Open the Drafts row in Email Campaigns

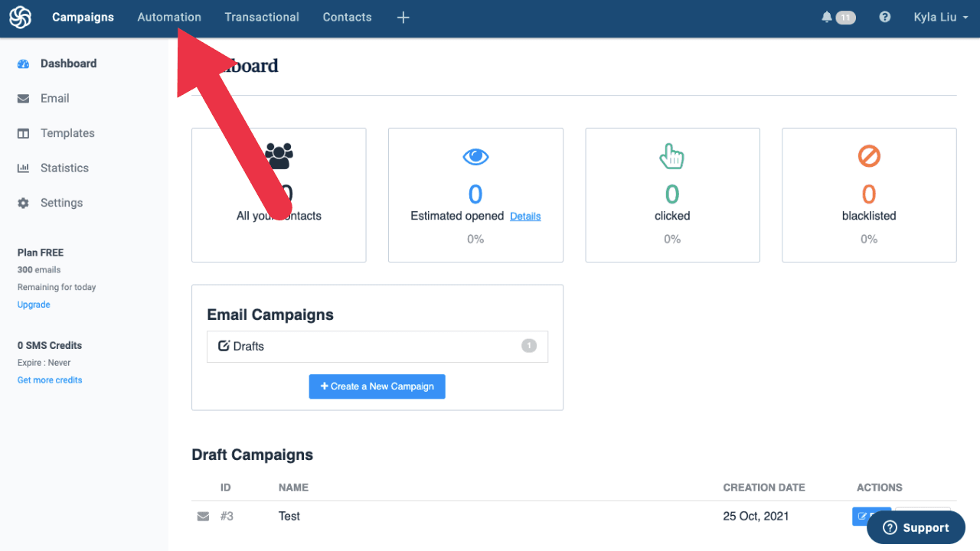(377, 346)
